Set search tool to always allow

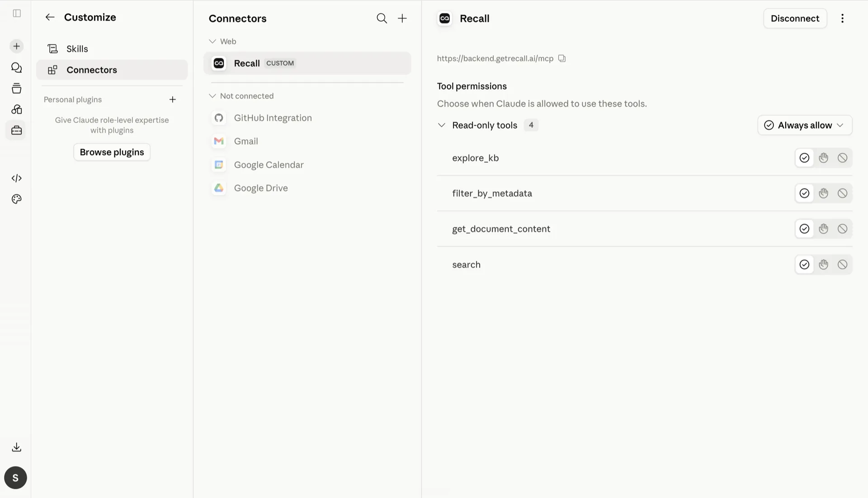coord(804,264)
